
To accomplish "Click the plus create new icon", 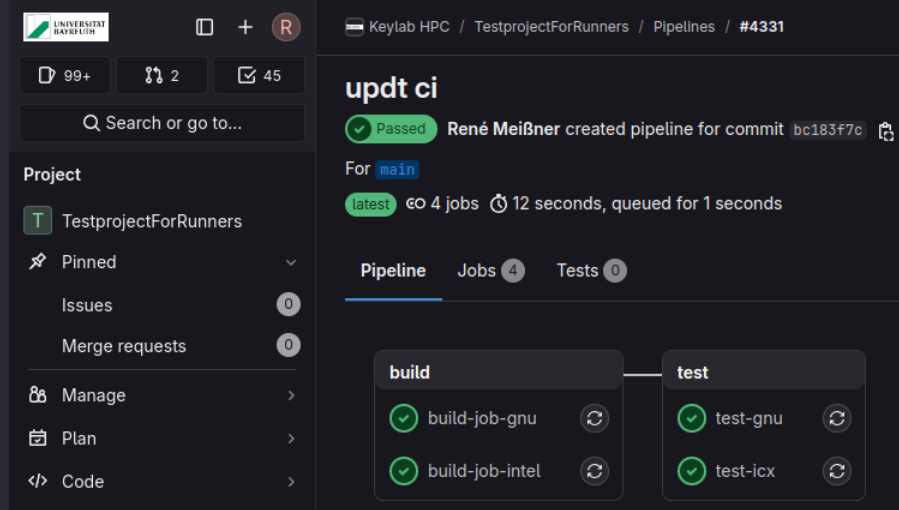I will [245, 27].
